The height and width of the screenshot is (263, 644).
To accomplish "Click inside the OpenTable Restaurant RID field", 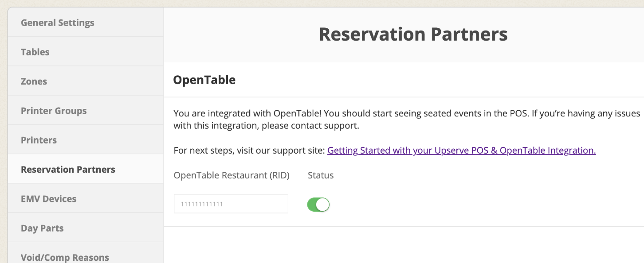I will (x=231, y=203).
